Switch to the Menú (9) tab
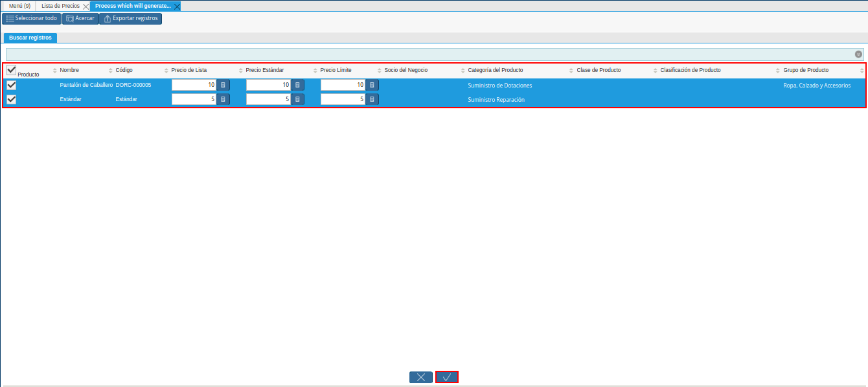This screenshot has width=868, height=387. pos(19,6)
